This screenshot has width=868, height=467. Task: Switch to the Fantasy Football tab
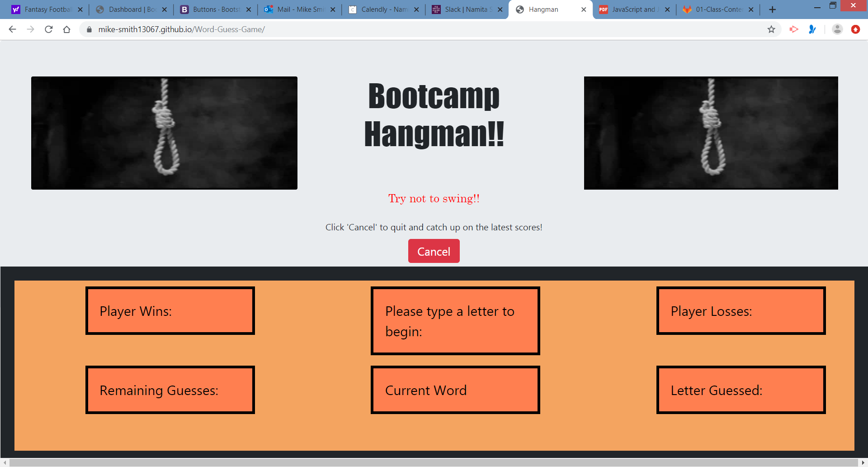[45, 10]
